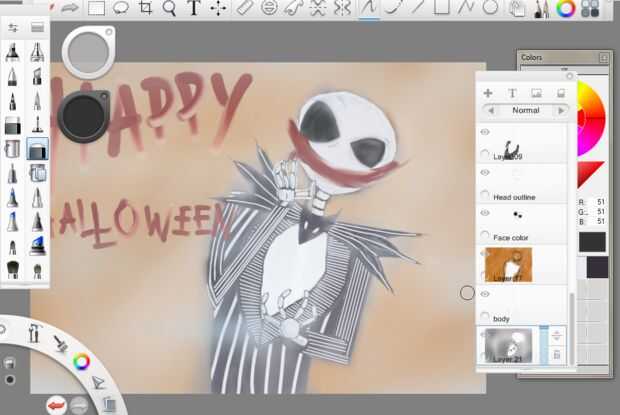Enable the first butterfly symmetry icon
Screen dimensions: 620x415
tap(318, 8)
